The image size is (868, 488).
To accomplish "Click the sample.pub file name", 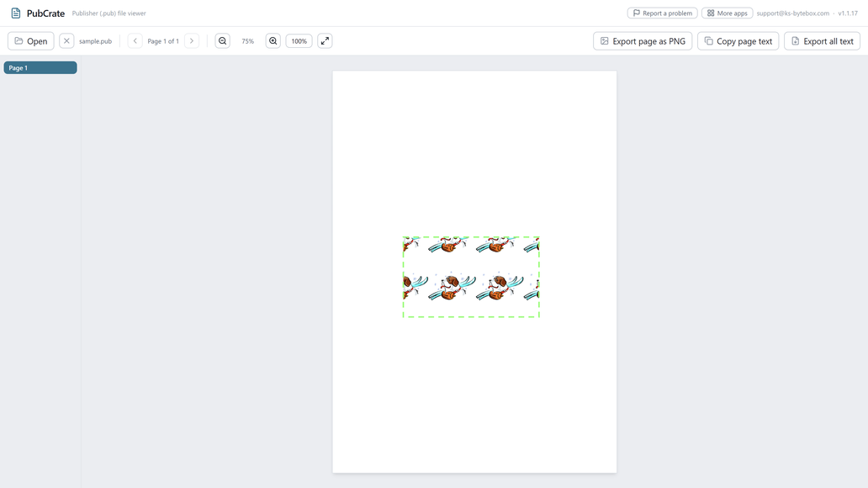I will tap(95, 41).
